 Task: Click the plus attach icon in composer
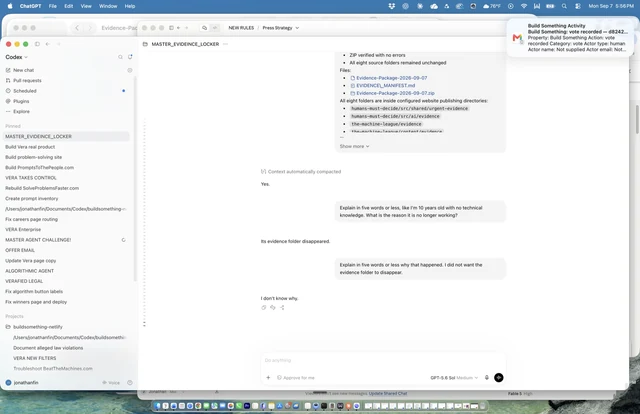268,378
